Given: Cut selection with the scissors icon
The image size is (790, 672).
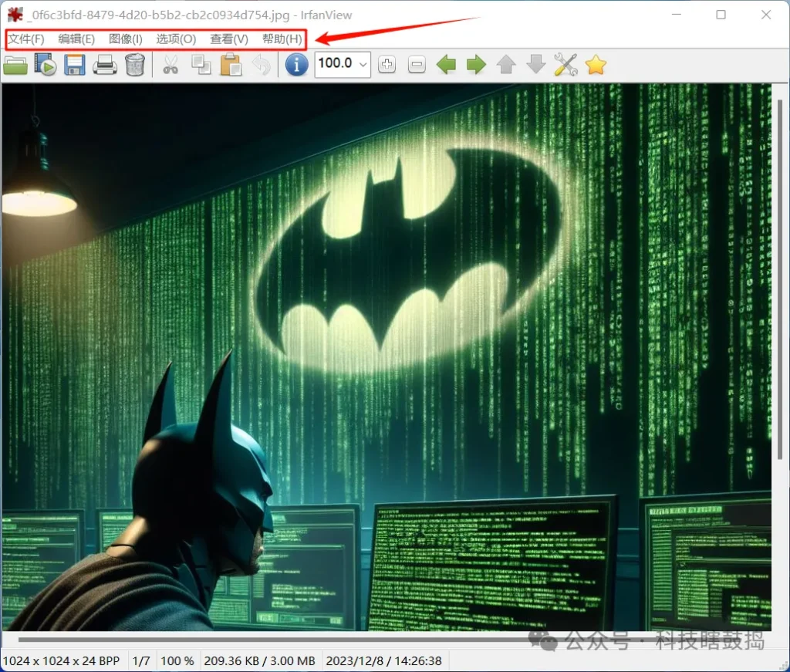Looking at the screenshot, I should tap(170, 65).
